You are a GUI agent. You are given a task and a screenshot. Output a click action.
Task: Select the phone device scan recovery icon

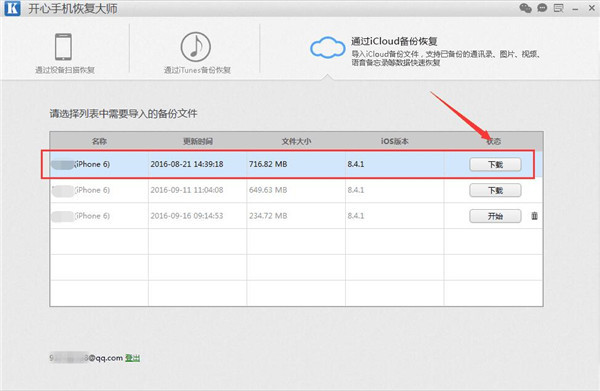(x=63, y=47)
